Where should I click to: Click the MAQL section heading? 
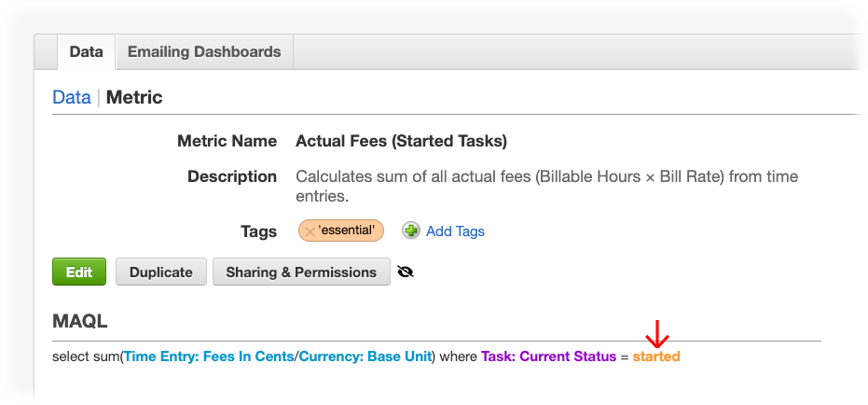[x=80, y=321]
